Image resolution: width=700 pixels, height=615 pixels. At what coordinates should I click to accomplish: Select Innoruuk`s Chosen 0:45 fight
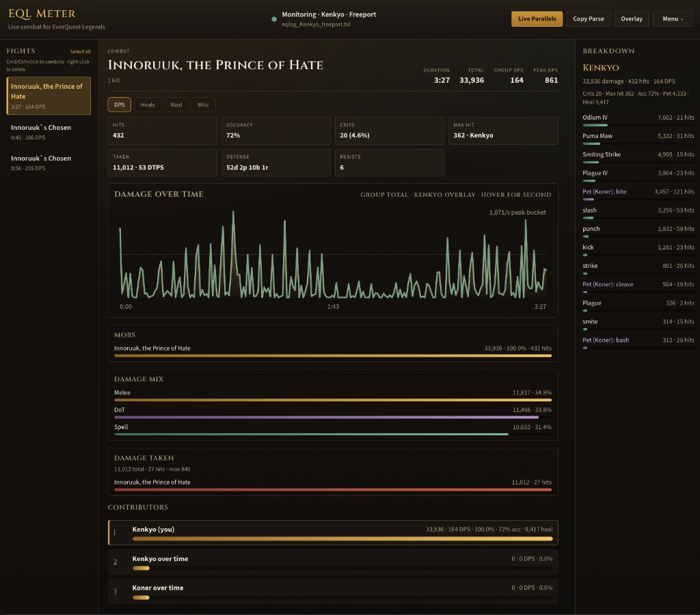click(49, 132)
